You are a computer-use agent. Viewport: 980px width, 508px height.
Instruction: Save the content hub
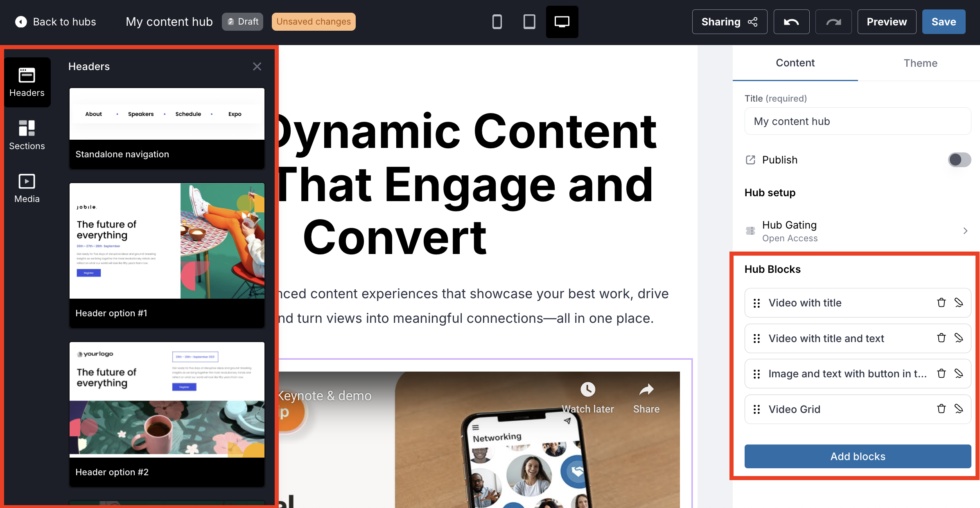click(944, 22)
